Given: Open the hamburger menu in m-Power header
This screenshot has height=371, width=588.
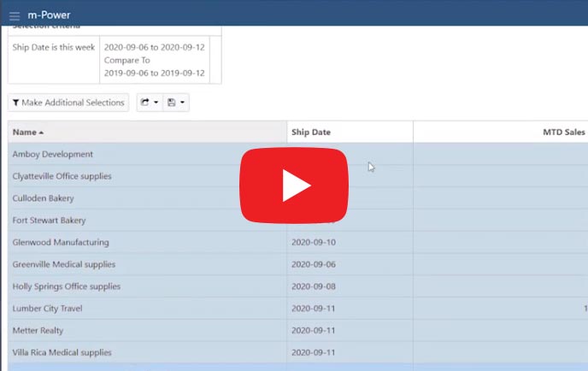Looking at the screenshot, I should 15,16.
